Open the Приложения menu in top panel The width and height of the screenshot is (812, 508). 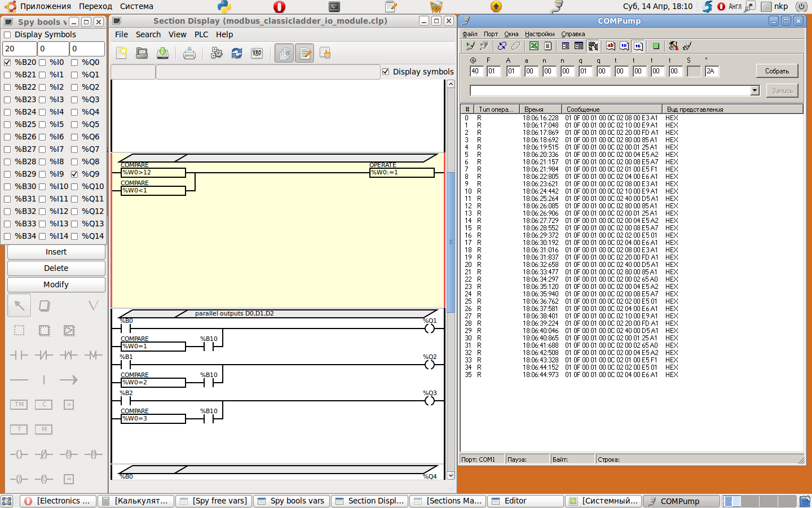[46, 6]
